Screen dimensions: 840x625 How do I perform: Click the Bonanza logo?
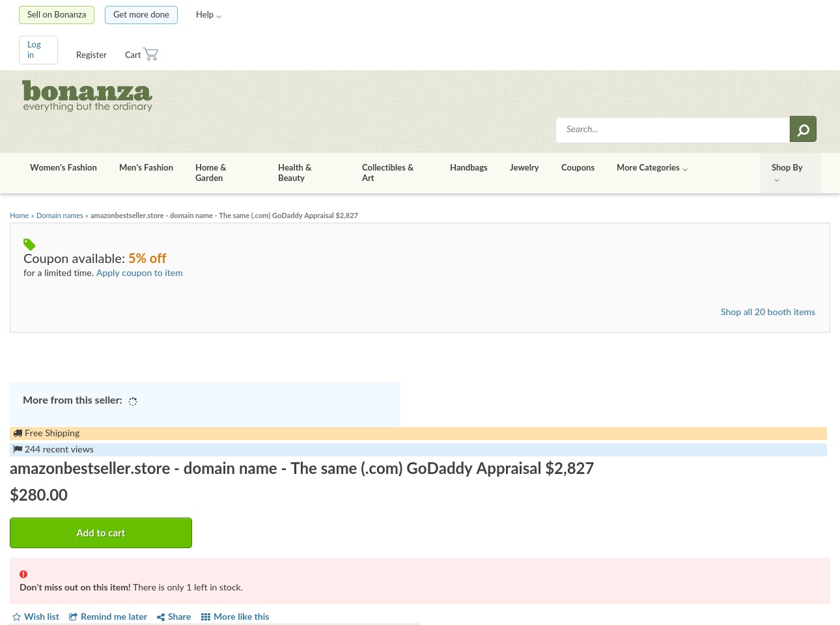(87, 96)
